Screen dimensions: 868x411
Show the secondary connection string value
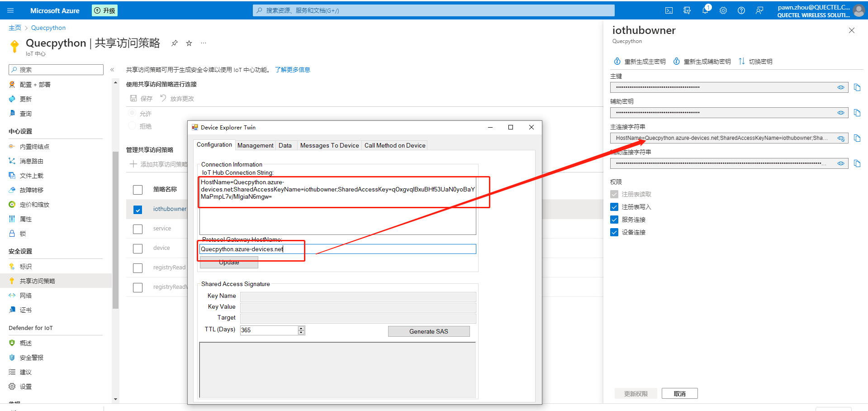point(841,163)
